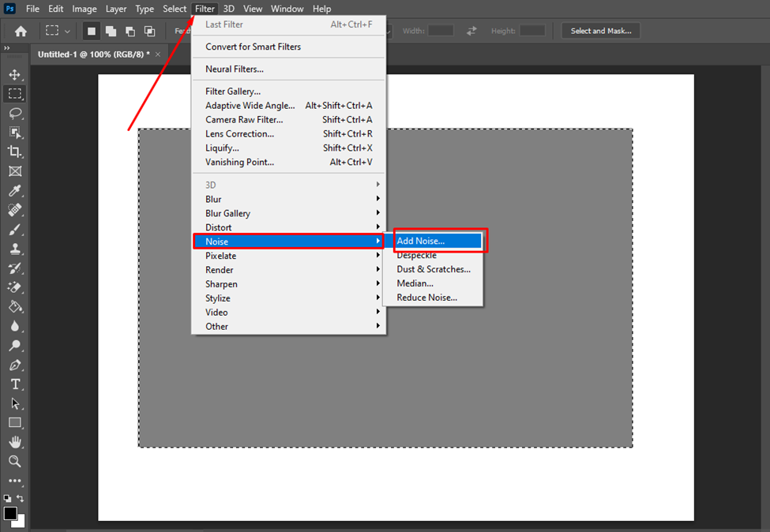770x532 pixels.
Task: Open the marquee tool preset picker
Action: 58,31
